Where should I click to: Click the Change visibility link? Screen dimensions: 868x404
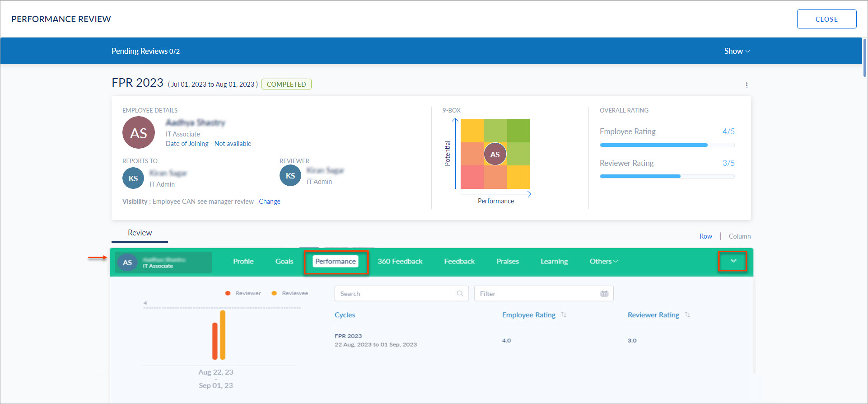(x=270, y=202)
